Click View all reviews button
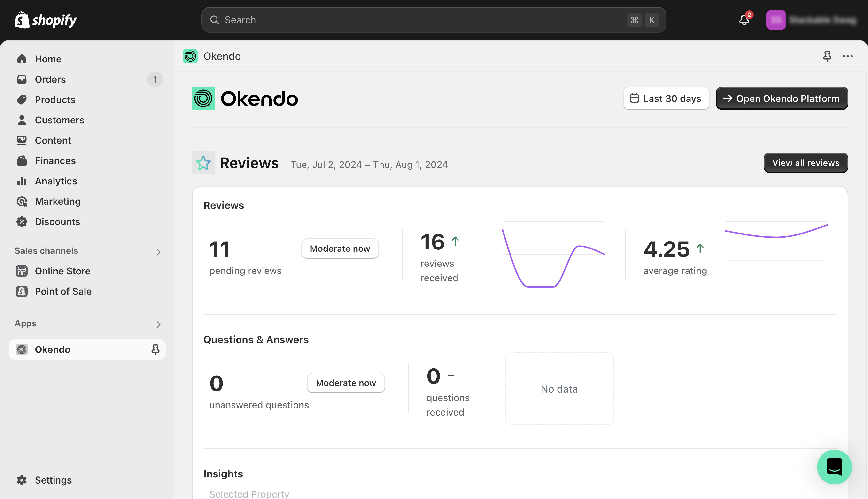Image resolution: width=868 pixels, height=499 pixels. pyautogui.click(x=806, y=163)
